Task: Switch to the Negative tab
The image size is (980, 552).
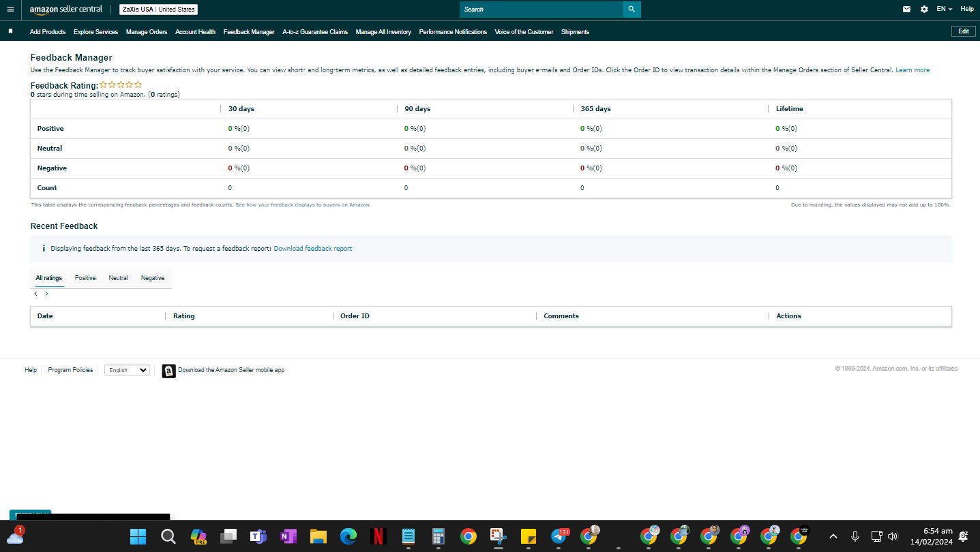Action: (x=153, y=278)
